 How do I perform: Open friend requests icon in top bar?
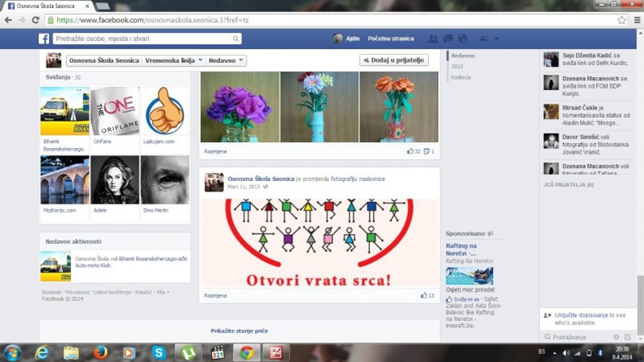(433, 39)
